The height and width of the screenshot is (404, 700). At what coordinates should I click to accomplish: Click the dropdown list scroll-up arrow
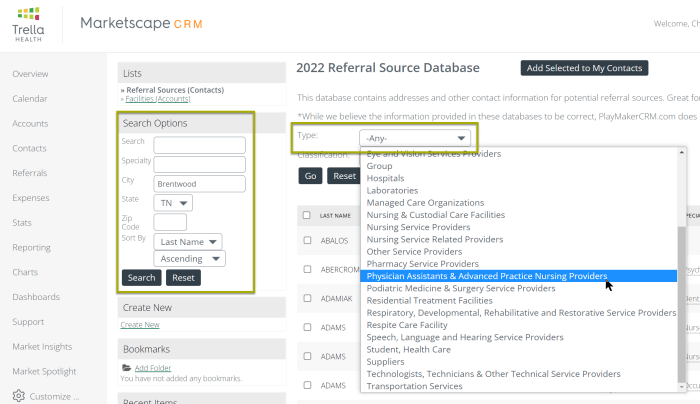point(681,153)
